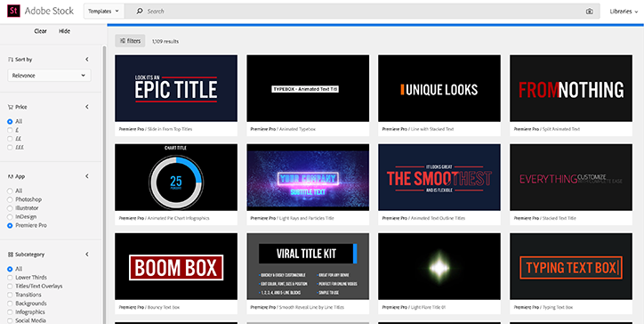The height and width of the screenshot is (324, 644).
Task: Open the Animated Pie Chart thumbnail
Action: pyautogui.click(x=176, y=177)
